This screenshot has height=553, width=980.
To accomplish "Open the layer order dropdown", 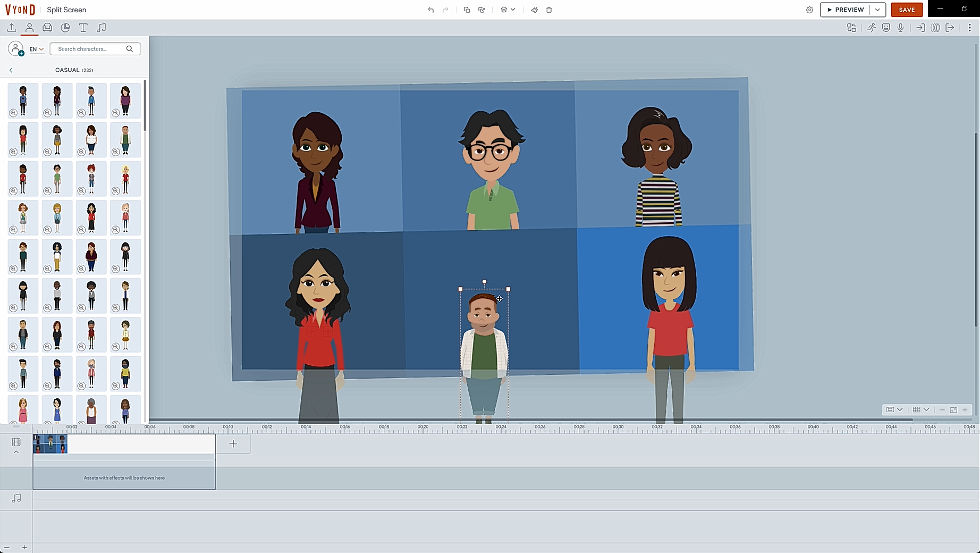I will [x=508, y=10].
